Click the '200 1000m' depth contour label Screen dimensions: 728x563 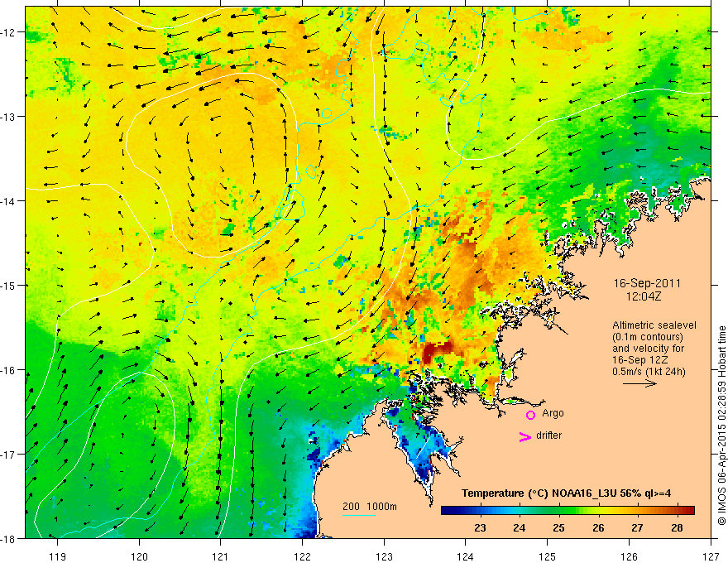(x=370, y=507)
